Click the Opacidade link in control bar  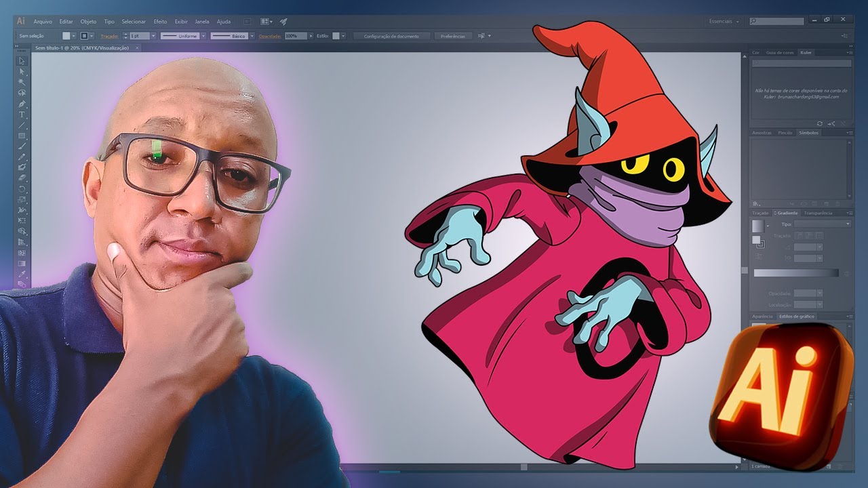(x=269, y=36)
